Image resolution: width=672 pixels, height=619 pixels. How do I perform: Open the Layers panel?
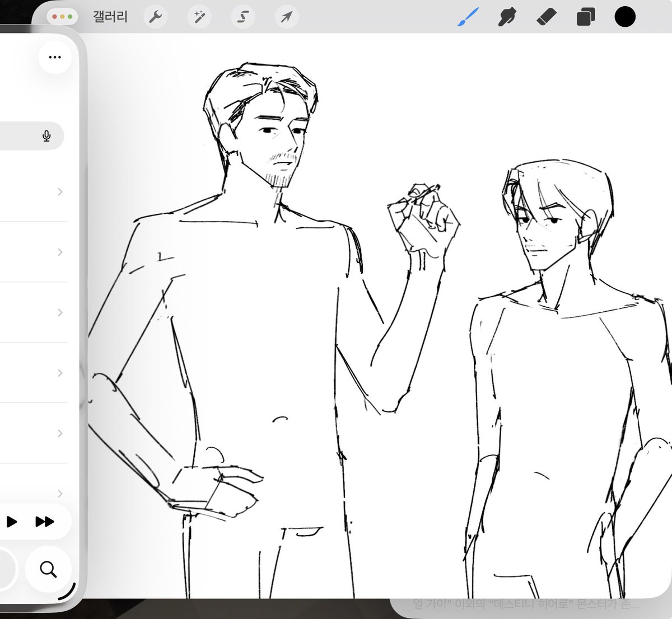(x=585, y=17)
